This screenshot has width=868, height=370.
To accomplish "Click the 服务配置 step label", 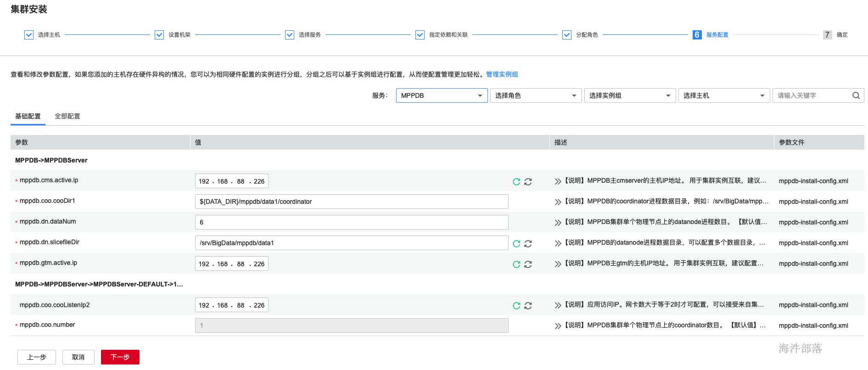I will (x=717, y=35).
